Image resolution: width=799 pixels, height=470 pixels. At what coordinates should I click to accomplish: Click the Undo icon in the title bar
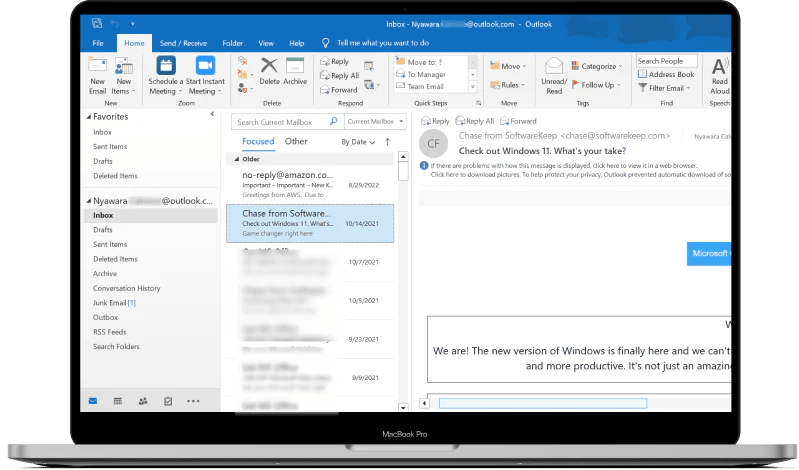pyautogui.click(x=115, y=24)
